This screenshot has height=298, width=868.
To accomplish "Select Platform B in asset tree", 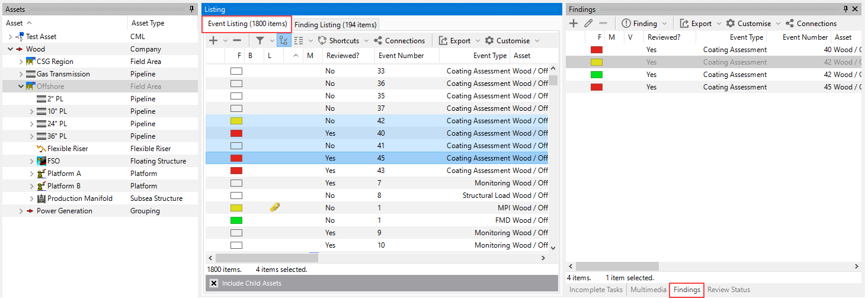I will (x=64, y=186).
